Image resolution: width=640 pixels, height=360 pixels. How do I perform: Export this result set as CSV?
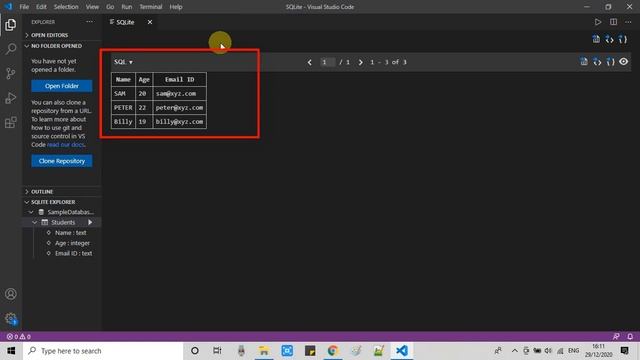pos(584,62)
